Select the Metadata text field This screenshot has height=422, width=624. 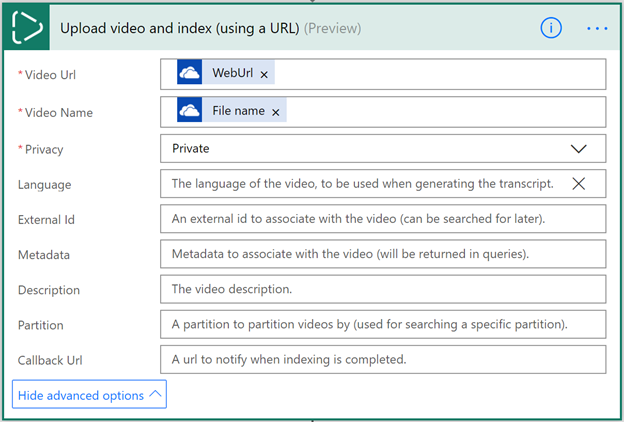coord(382,254)
